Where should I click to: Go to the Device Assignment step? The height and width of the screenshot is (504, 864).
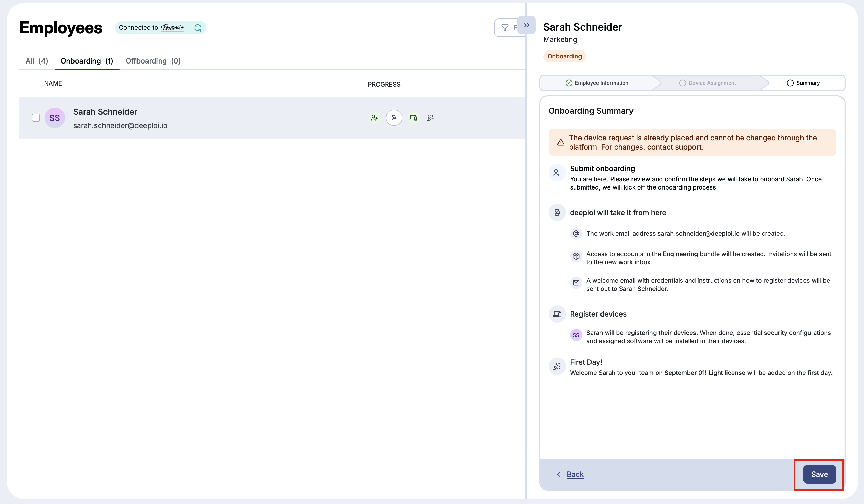click(x=708, y=83)
